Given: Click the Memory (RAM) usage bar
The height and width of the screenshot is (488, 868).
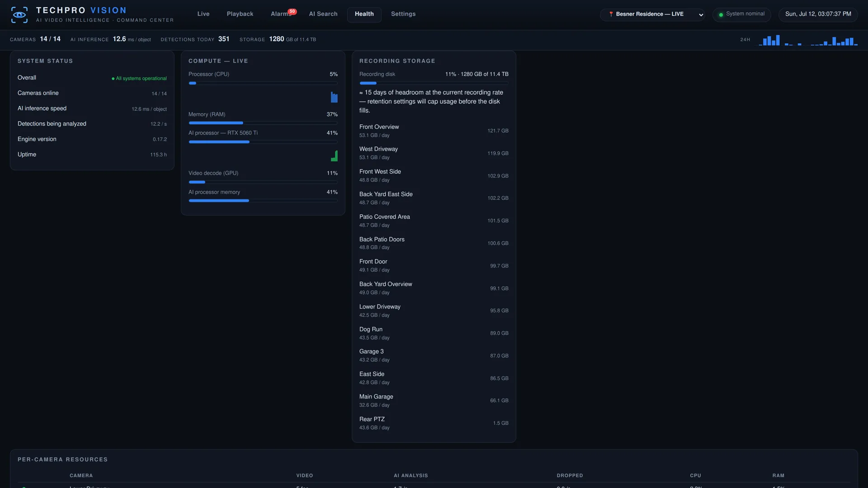Looking at the screenshot, I should pyautogui.click(x=263, y=123).
